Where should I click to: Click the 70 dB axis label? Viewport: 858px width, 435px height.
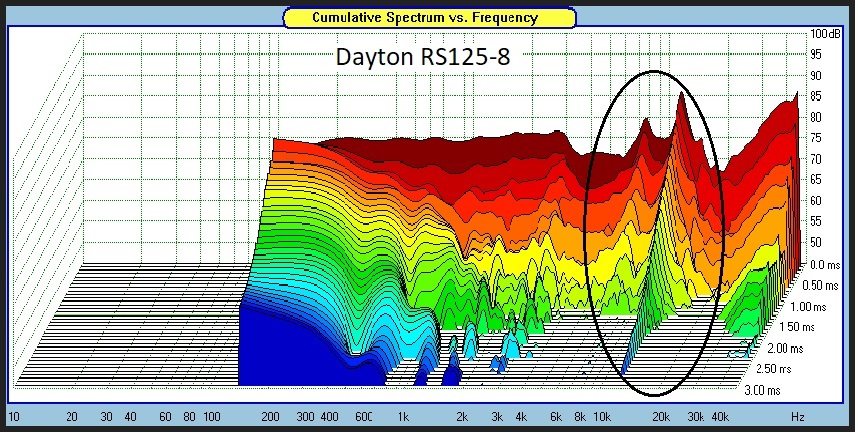[x=816, y=159]
